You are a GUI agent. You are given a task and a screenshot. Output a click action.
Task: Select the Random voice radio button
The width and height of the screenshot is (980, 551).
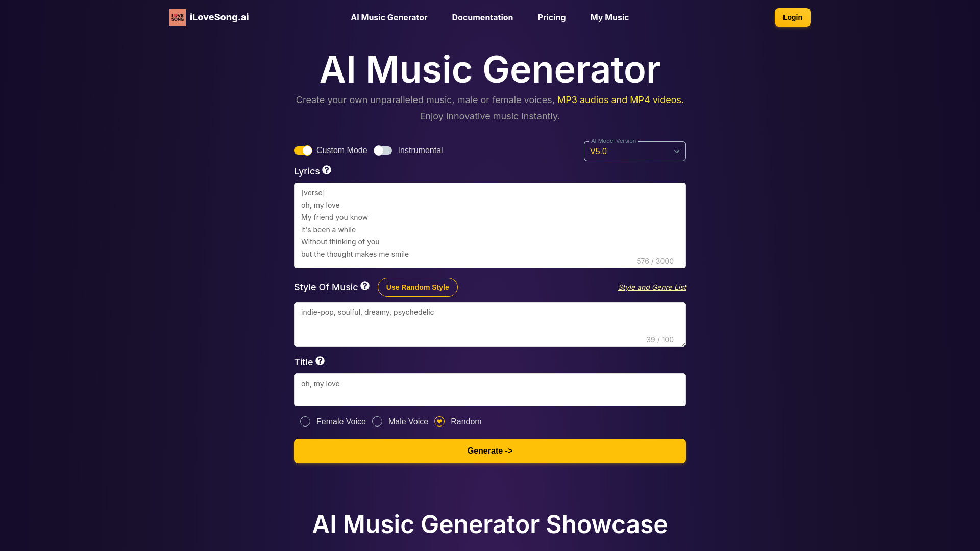(439, 421)
